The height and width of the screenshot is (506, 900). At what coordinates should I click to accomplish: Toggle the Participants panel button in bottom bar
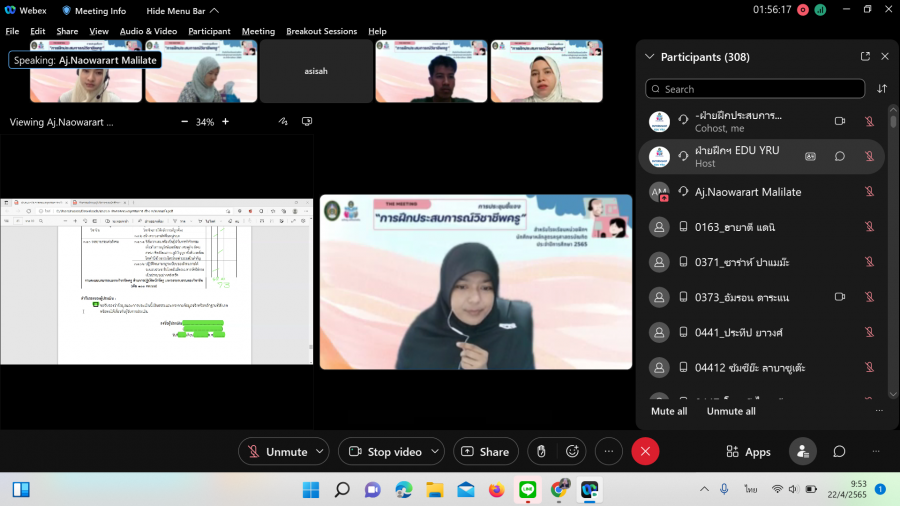pos(802,452)
